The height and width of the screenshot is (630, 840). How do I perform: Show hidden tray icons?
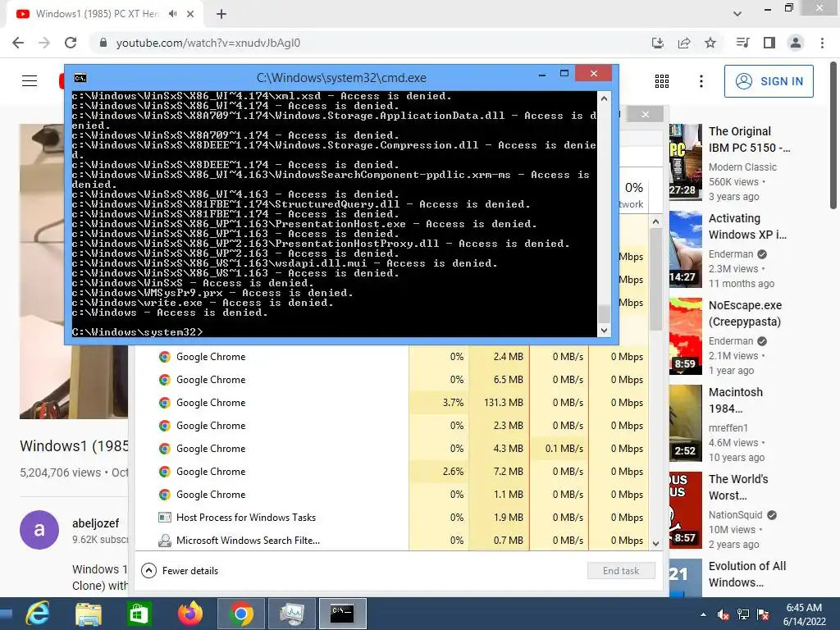(x=703, y=614)
